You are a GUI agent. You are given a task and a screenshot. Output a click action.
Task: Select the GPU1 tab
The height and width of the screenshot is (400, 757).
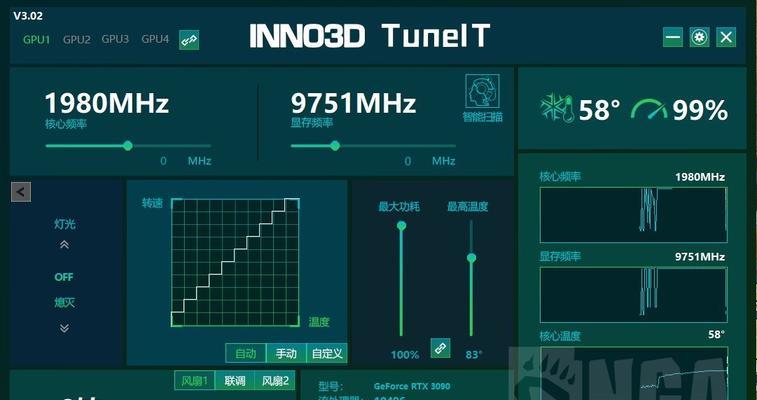(37, 40)
